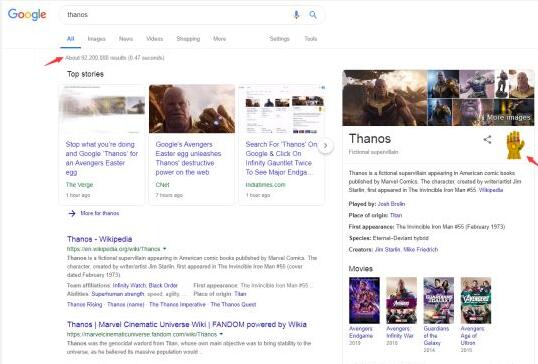This screenshot has height=364, width=538.
Task: Open the Thanos (name) sitelink
Action: pos(126,305)
